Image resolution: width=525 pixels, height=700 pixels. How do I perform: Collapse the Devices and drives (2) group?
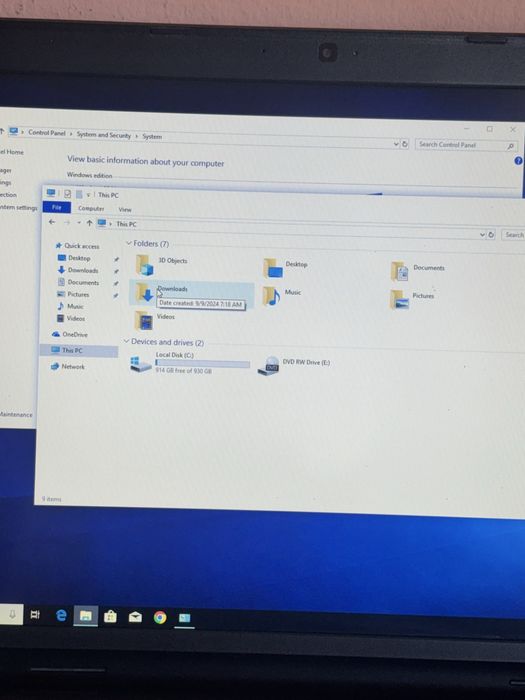point(126,341)
